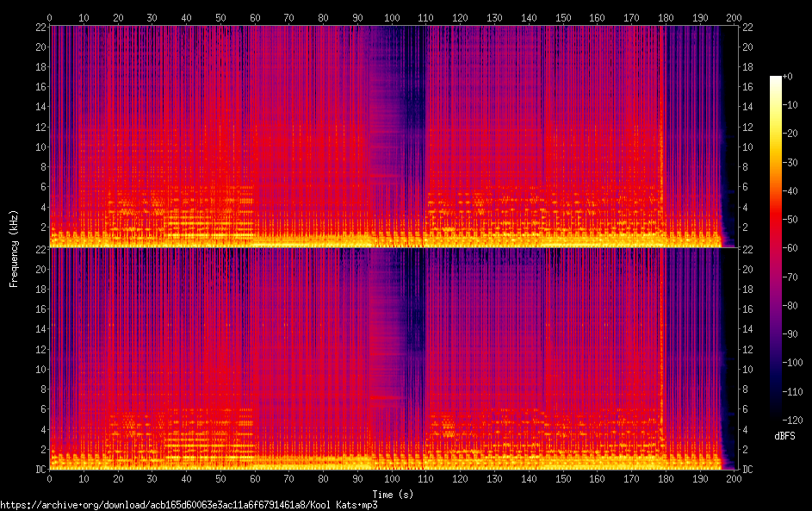Click the "Time (s)" axis label
812x511 pixels.
pyautogui.click(x=392, y=494)
